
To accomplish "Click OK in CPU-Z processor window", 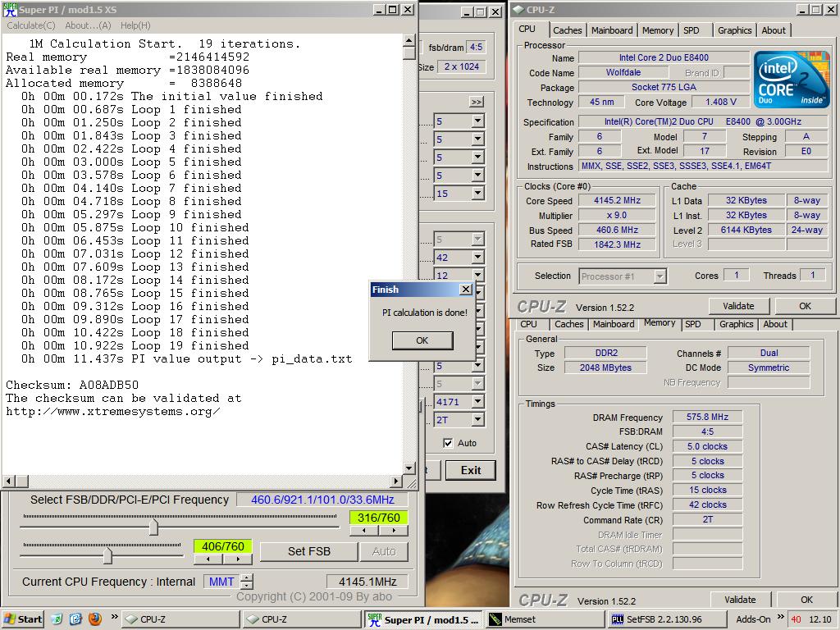I will pyautogui.click(x=805, y=306).
